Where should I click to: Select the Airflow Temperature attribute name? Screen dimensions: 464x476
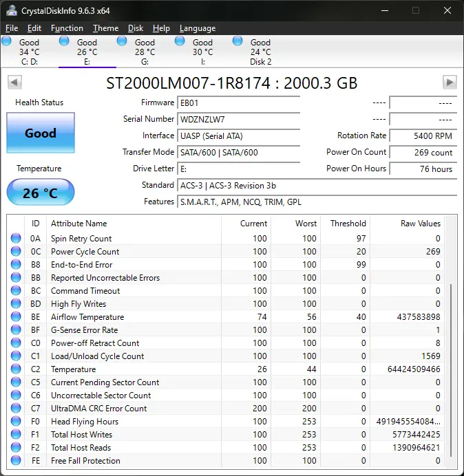(x=87, y=317)
